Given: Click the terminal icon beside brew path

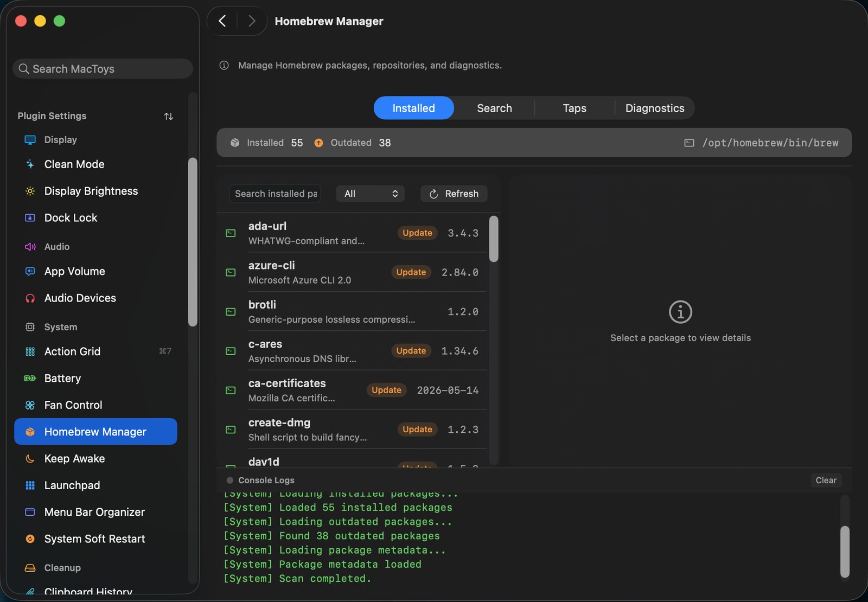Looking at the screenshot, I should 689,143.
